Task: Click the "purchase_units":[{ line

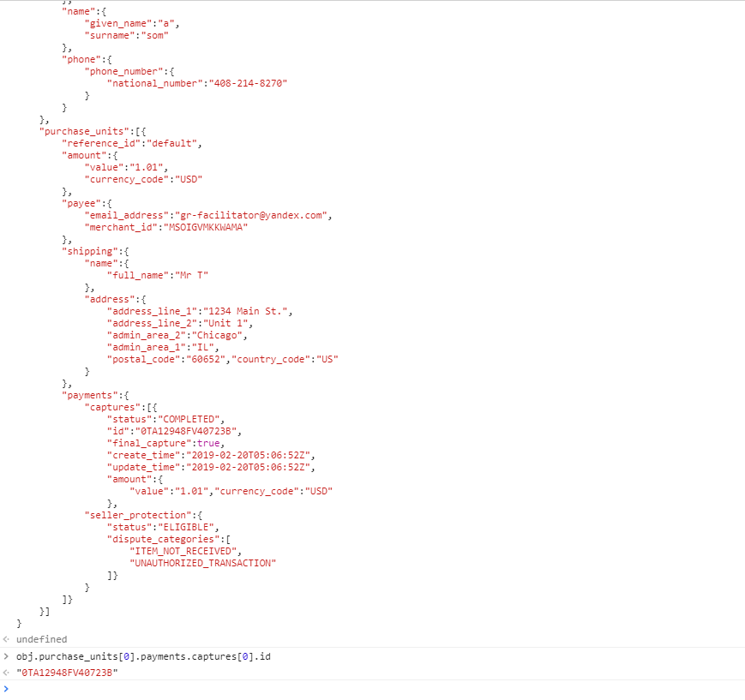Action: pos(93,131)
